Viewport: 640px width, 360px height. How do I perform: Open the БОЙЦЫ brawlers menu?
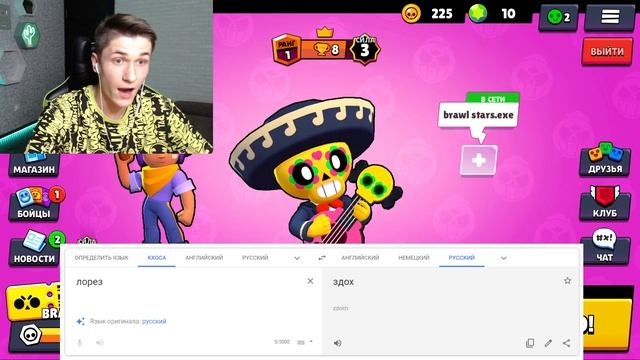(x=35, y=204)
